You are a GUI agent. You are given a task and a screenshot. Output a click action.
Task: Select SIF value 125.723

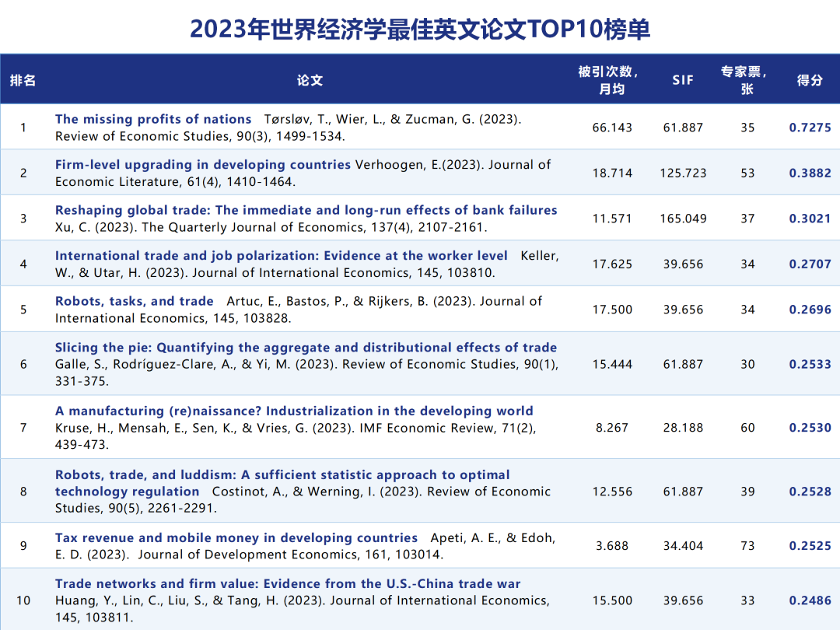pyautogui.click(x=683, y=173)
